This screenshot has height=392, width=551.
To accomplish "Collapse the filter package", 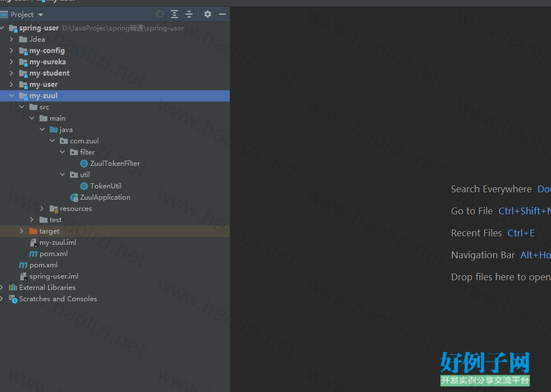I will [62, 152].
